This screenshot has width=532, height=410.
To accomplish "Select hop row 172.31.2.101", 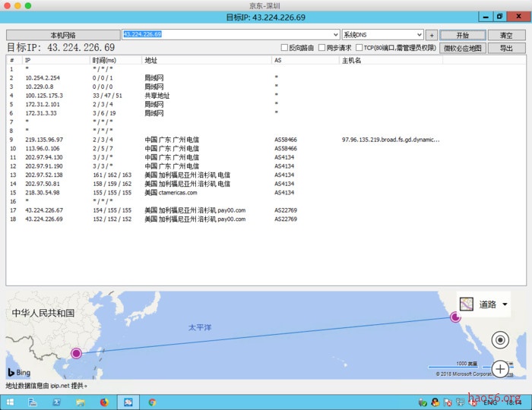I will pyautogui.click(x=266, y=104).
